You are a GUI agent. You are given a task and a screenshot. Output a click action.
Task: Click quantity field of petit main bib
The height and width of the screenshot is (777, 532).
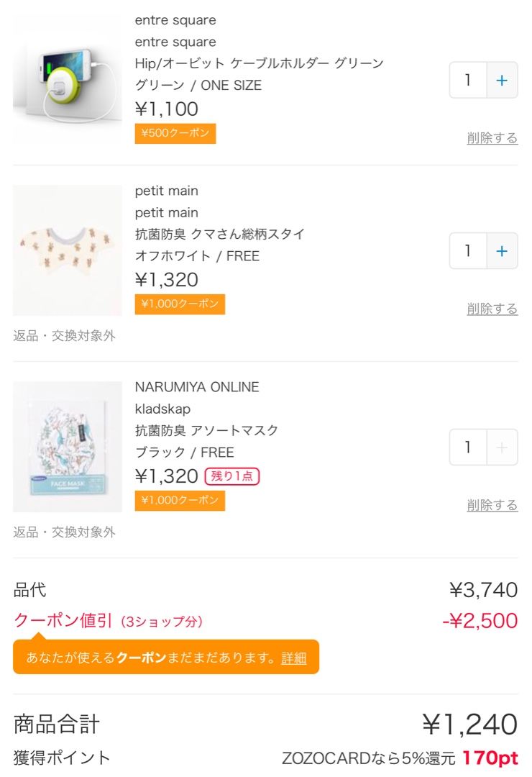(x=468, y=251)
